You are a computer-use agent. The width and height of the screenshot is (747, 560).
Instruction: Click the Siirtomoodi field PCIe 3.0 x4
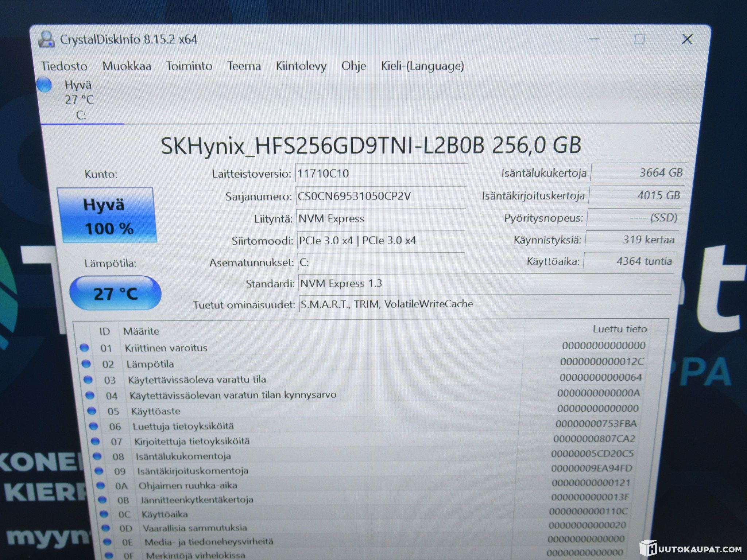point(380,241)
